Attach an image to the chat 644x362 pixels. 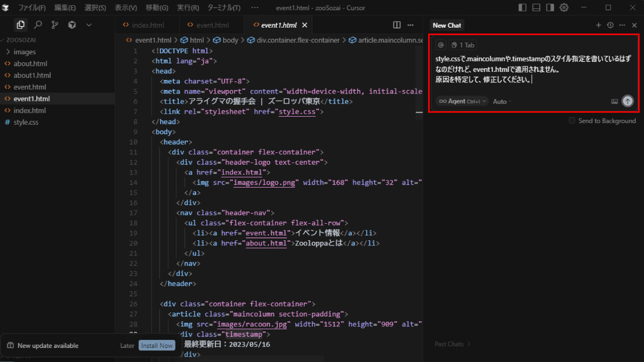click(x=614, y=101)
